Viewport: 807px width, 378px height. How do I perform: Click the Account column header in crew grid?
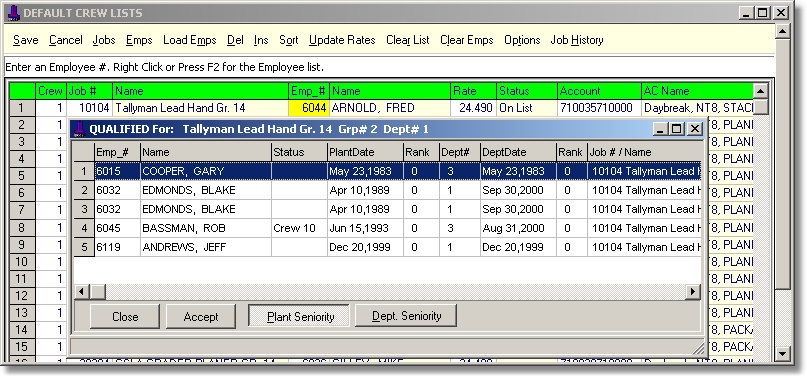[599, 91]
